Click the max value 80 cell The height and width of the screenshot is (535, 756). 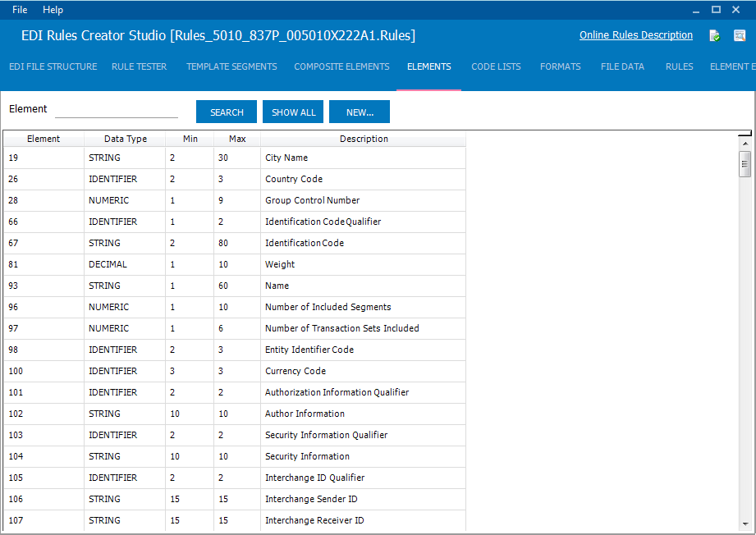(237, 243)
